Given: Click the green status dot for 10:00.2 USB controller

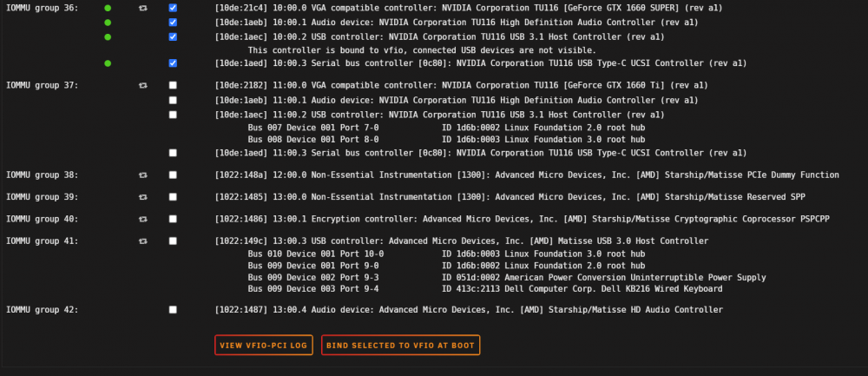Looking at the screenshot, I should [x=108, y=37].
